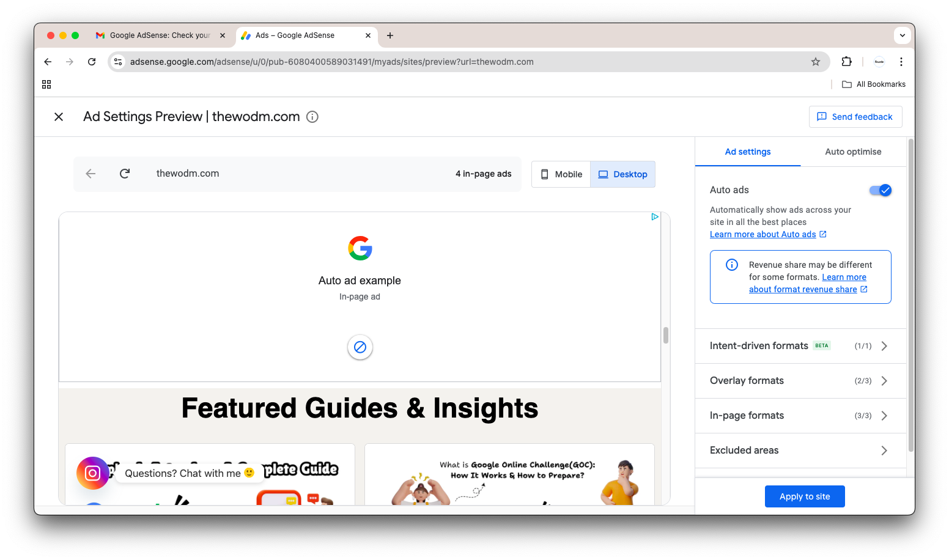This screenshot has width=949, height=560.
Task: Open the All Bookmarks folder
Action: click(874, 84)
